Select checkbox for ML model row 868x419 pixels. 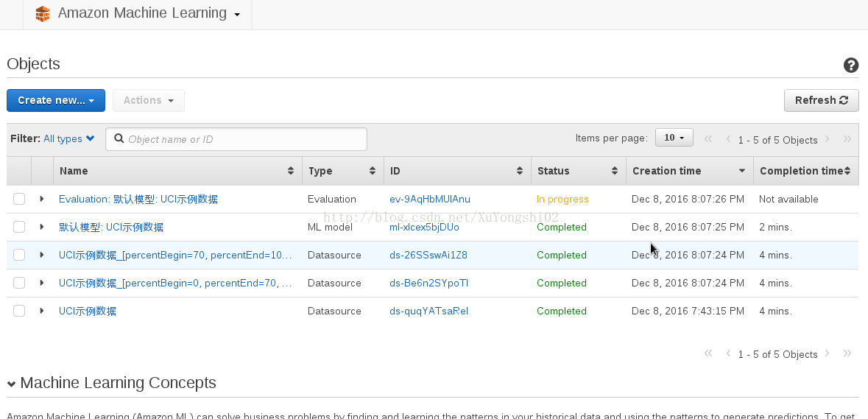tap(19, 227)
